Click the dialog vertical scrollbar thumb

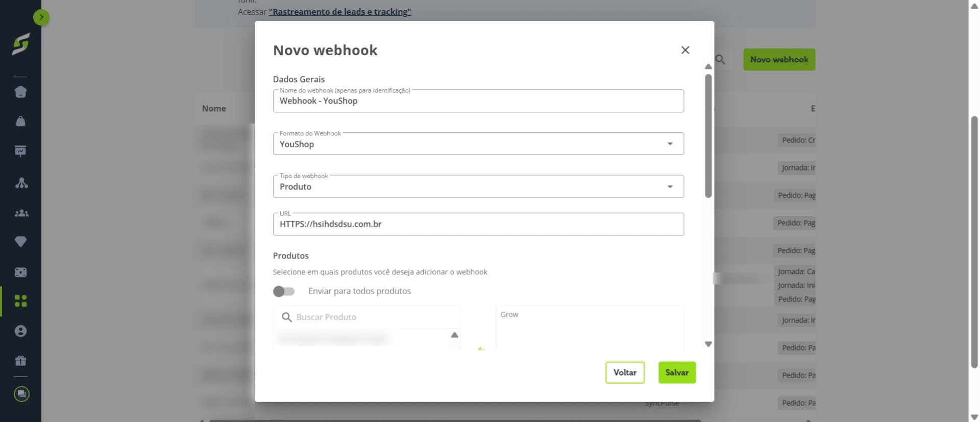point(708,136)
